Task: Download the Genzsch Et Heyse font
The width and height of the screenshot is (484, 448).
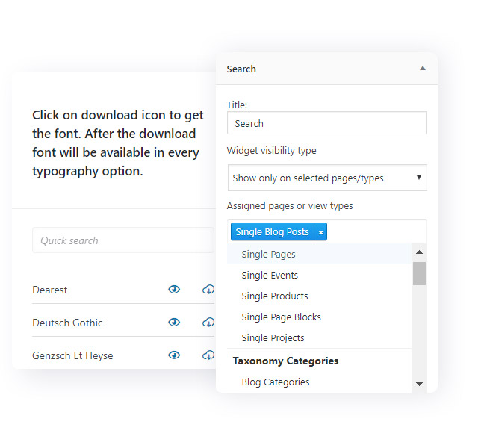Action: tap(208, 355)
